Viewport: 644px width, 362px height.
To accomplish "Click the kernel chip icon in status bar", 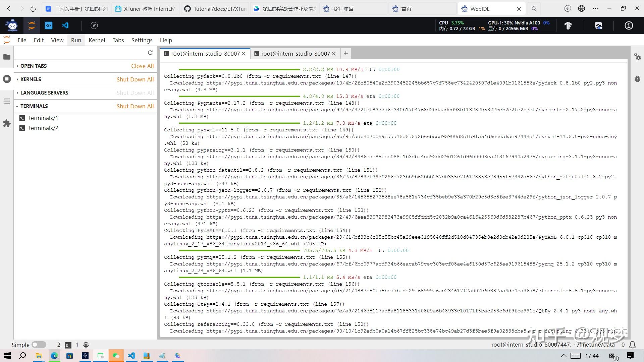I will (x=86, y=345).
